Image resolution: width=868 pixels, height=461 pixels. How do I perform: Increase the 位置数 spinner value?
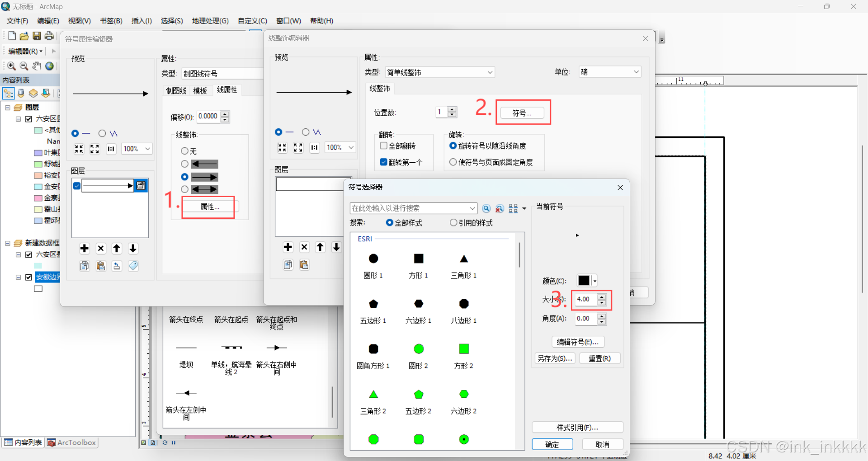point(452,109)
